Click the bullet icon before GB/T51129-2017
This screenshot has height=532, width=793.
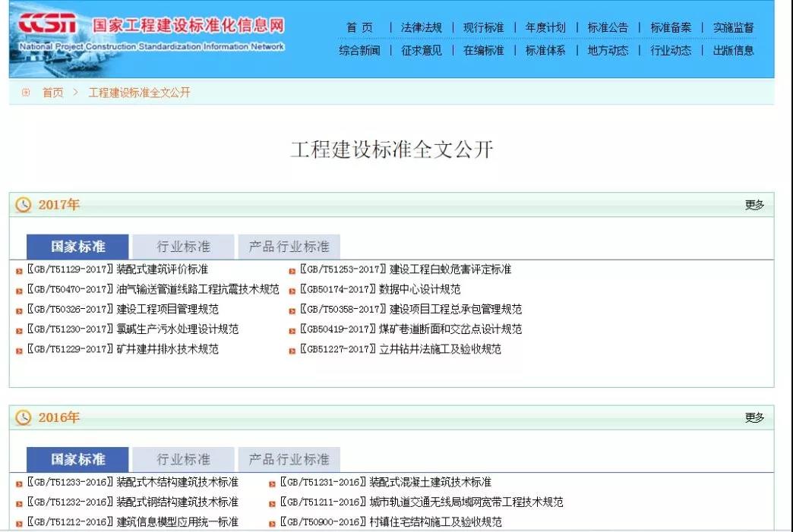pos(19,270)
